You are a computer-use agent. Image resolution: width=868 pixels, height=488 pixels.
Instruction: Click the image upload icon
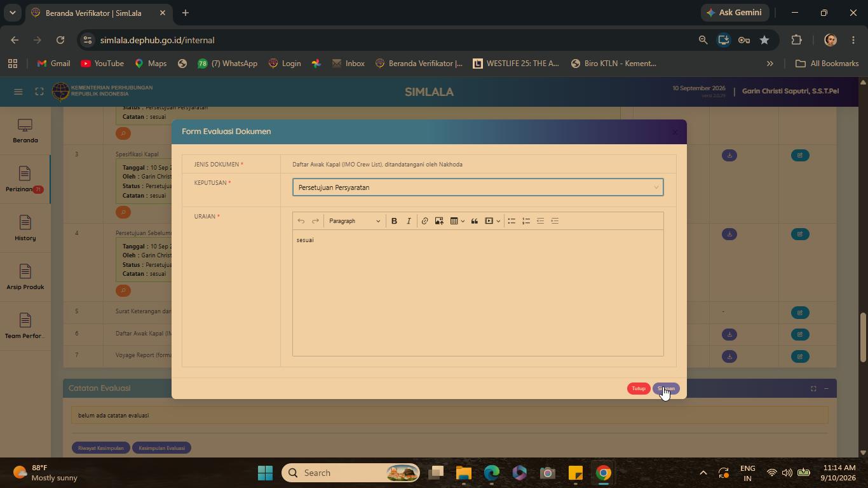[x=439, y=221]
